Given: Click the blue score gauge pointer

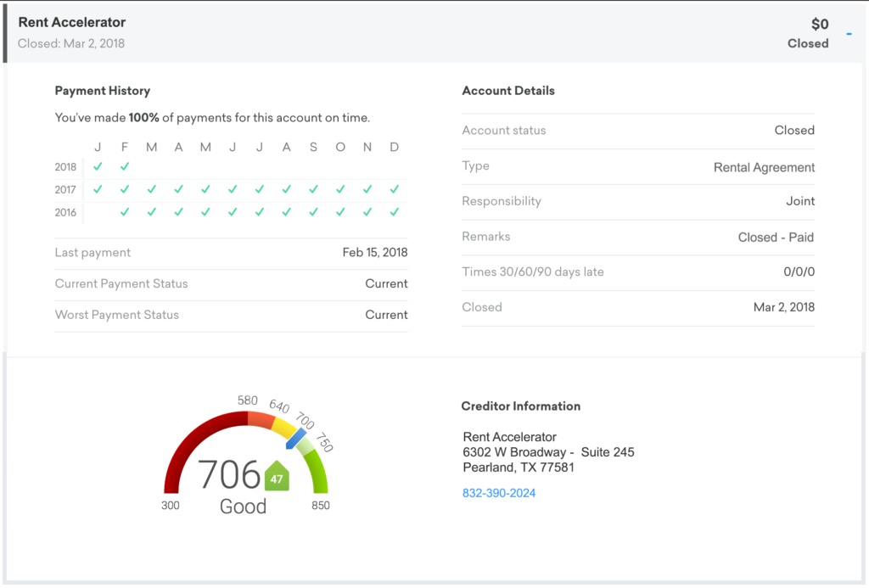Looking at the screenshot, I should coord(294,440).
